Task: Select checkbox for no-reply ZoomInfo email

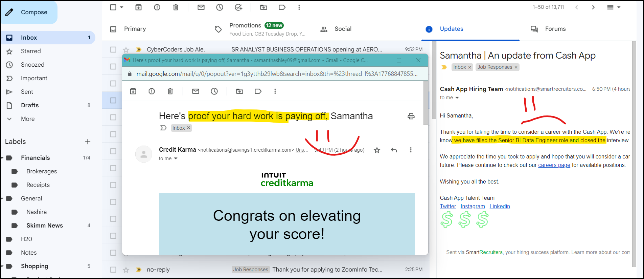Action: point(113,270)
